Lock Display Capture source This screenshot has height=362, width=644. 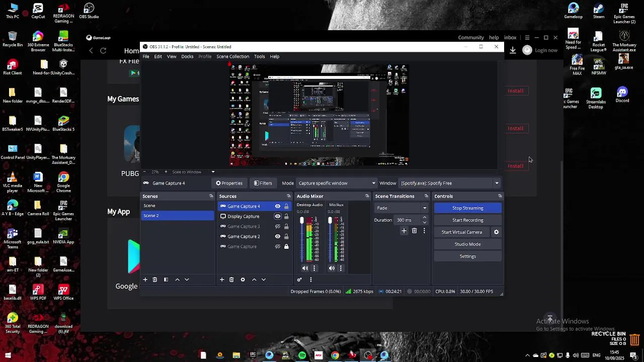286,216
